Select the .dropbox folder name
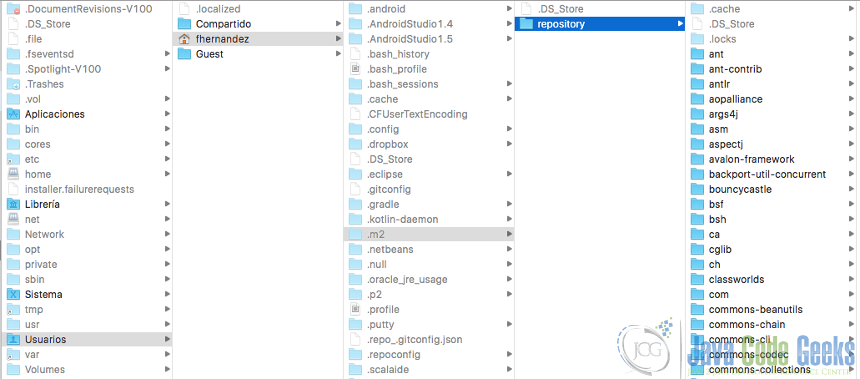 (x=387, y=144)
